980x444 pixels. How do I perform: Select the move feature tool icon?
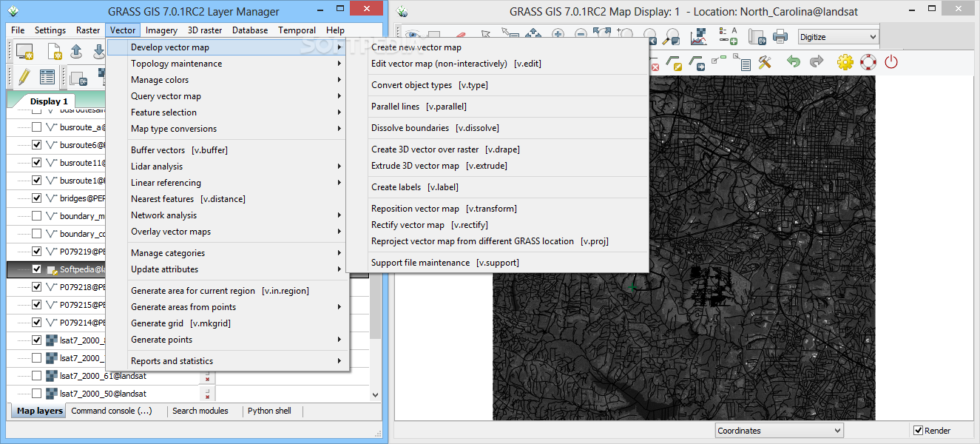(x=697, y=62)
